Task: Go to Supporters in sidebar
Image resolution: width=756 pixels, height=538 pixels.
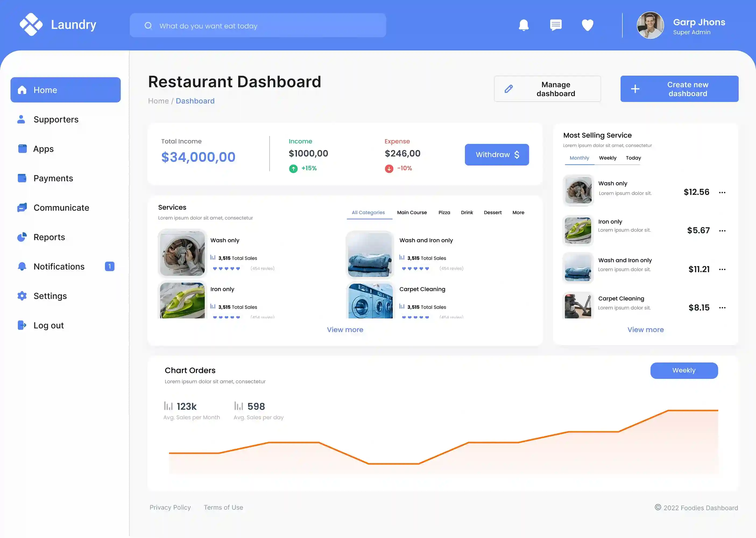Action: click(66, 119)
